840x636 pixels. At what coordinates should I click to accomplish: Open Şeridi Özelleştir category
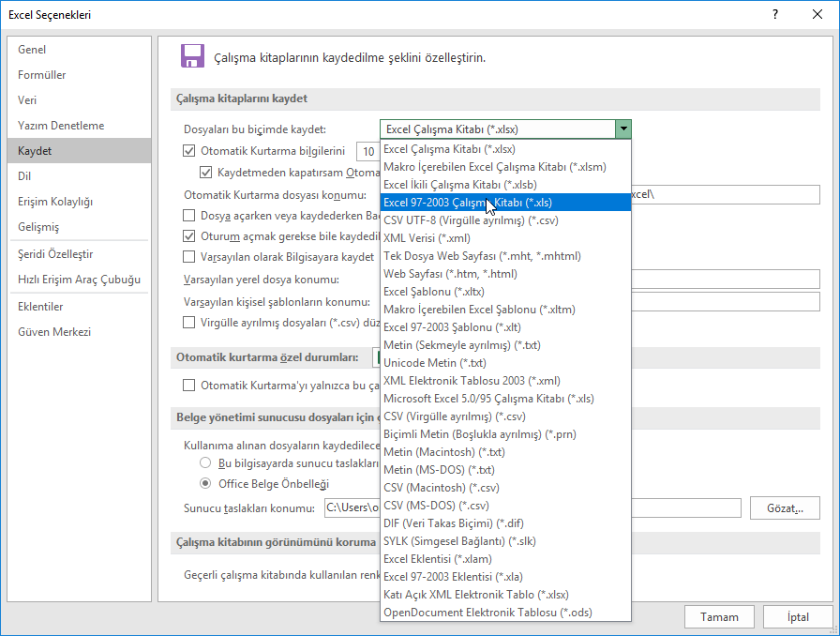pos(80,254)
